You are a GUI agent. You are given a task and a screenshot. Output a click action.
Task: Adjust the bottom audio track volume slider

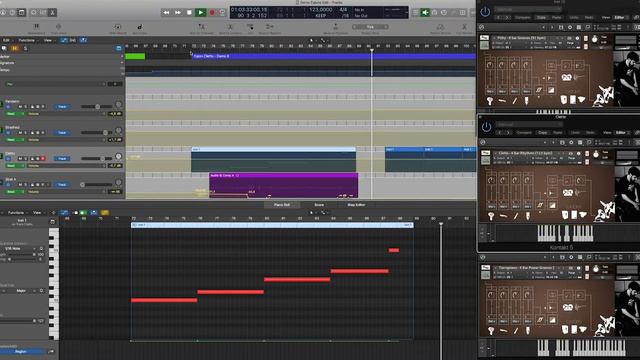97,184
